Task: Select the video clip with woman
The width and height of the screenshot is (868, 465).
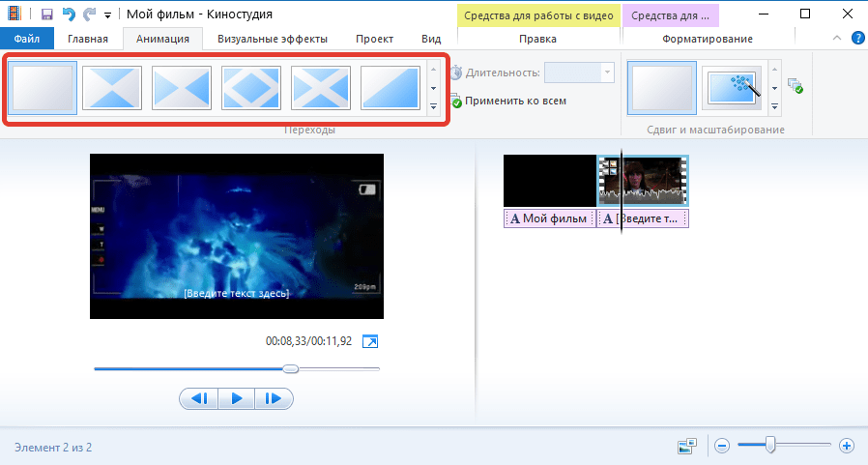Action: (x=643, y=181)
